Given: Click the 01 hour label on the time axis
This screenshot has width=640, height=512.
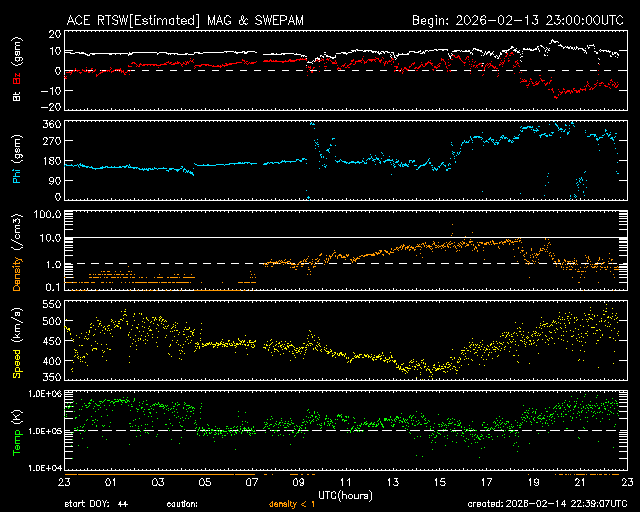Looking at the screenshot, I should [x=111, y=482].
